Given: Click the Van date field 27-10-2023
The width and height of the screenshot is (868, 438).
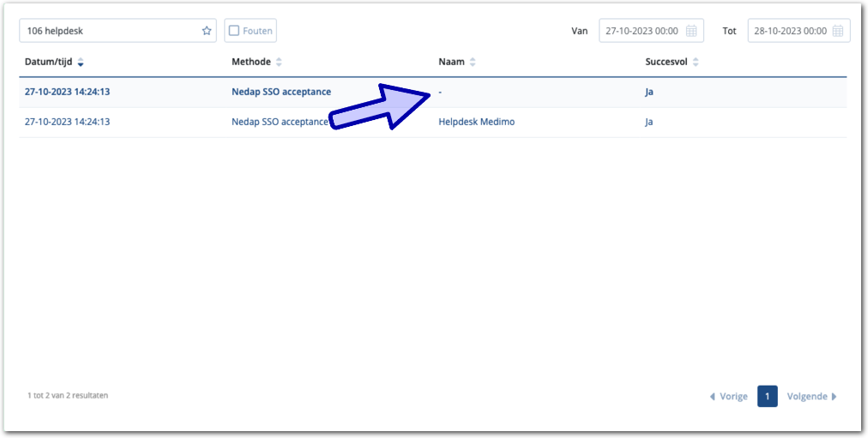Looking at the screenshot, I should (x=642, y=31).
